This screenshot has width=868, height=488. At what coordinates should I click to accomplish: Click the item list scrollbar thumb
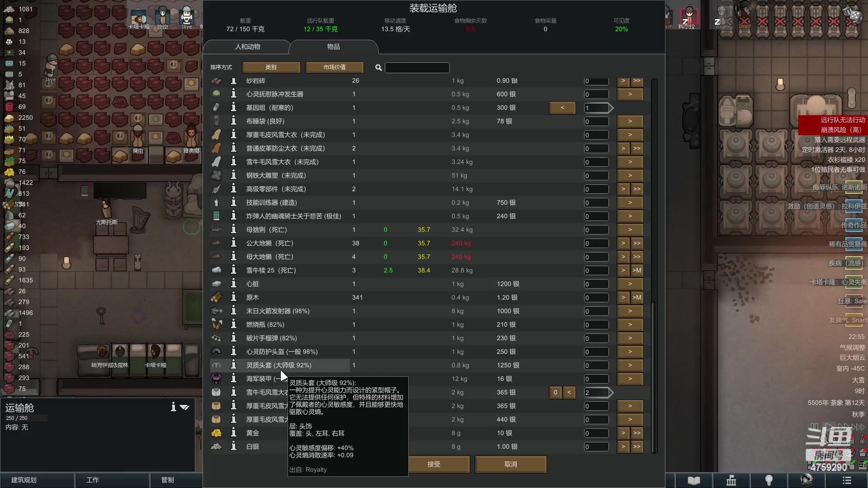(654, 377)
